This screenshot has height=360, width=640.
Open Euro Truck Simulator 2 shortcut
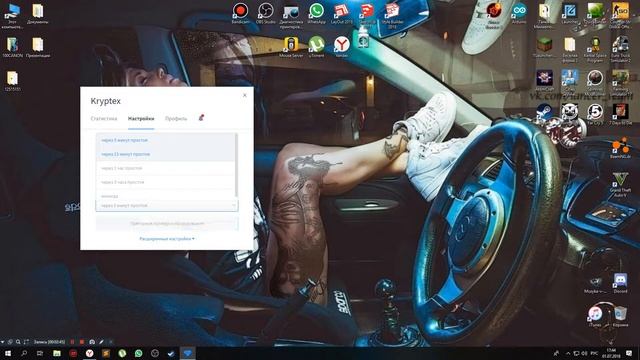(x=620, y=49)
